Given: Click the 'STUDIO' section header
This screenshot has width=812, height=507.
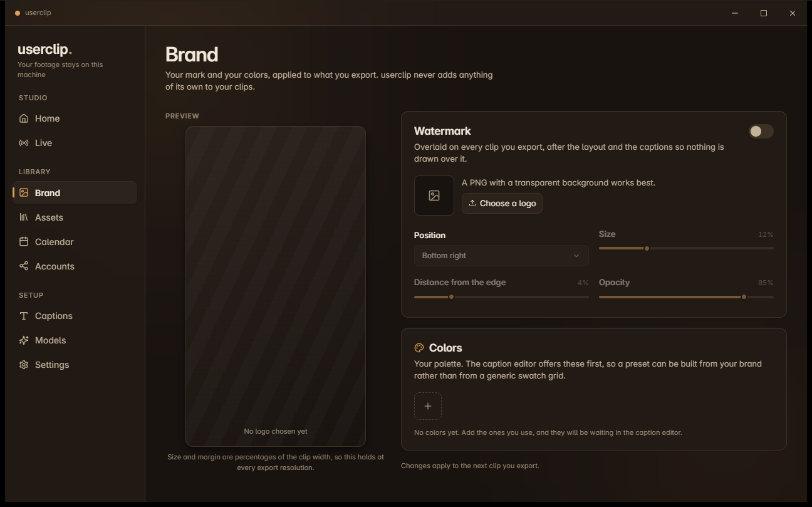Looking at the screenshot, I should tap(33, 98).
